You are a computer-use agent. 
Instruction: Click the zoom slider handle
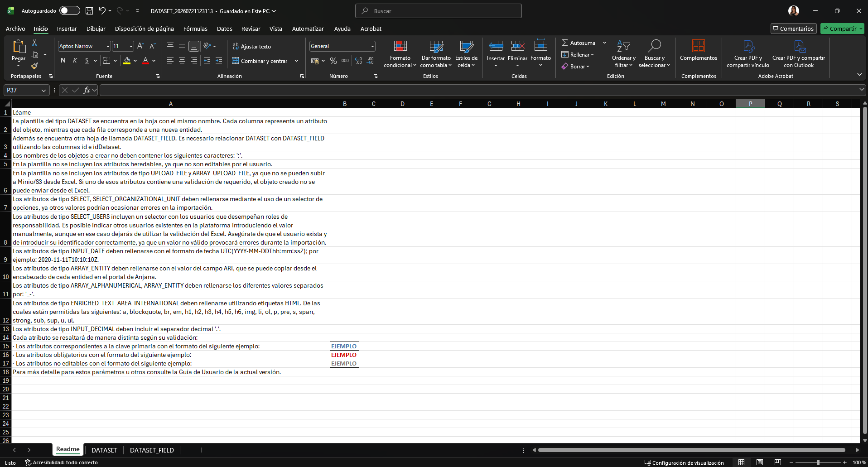click(x=818, y=462)
